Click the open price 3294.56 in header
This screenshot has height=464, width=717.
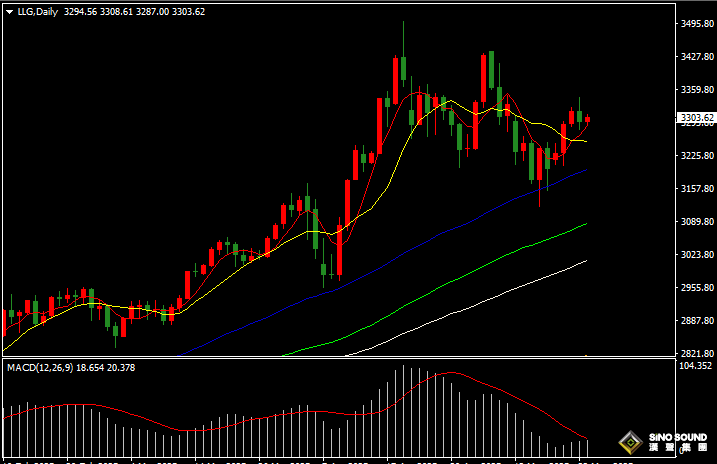80,12
